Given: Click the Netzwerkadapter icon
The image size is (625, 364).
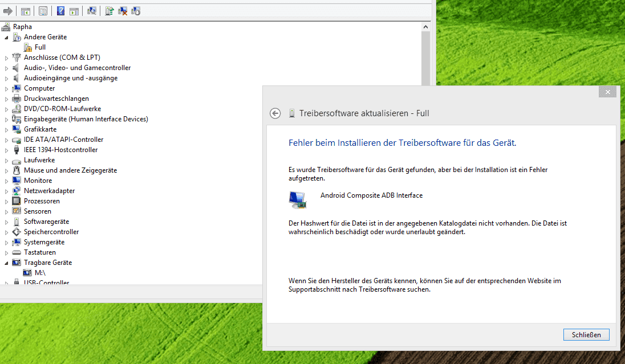Looking at the screenshot, I should pyautogui.click(x=17, y=191).
